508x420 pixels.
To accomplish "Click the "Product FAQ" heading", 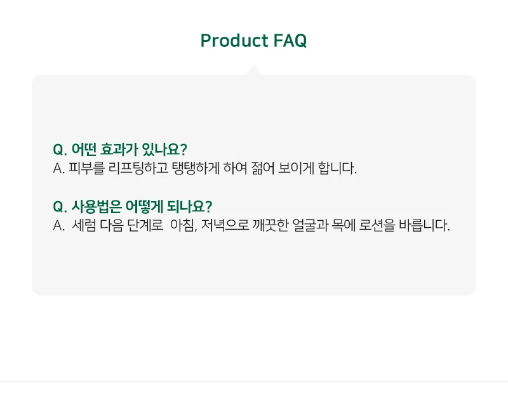I will pyautogui.click(x=253, y=41).
